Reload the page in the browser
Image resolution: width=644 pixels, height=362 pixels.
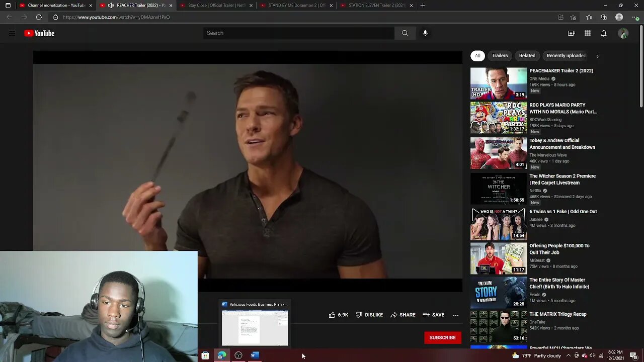pyautogui.click(x=39, y=17)
